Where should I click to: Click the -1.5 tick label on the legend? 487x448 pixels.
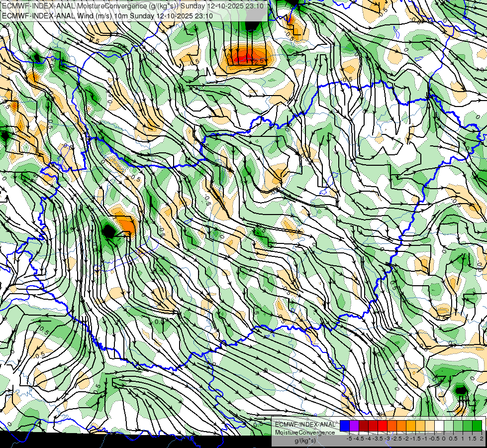coord(415,439)
